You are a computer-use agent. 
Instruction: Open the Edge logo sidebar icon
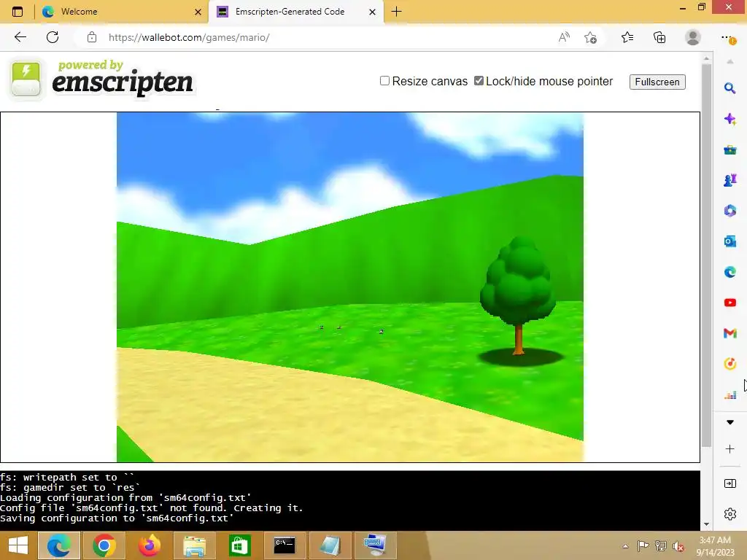729,272
